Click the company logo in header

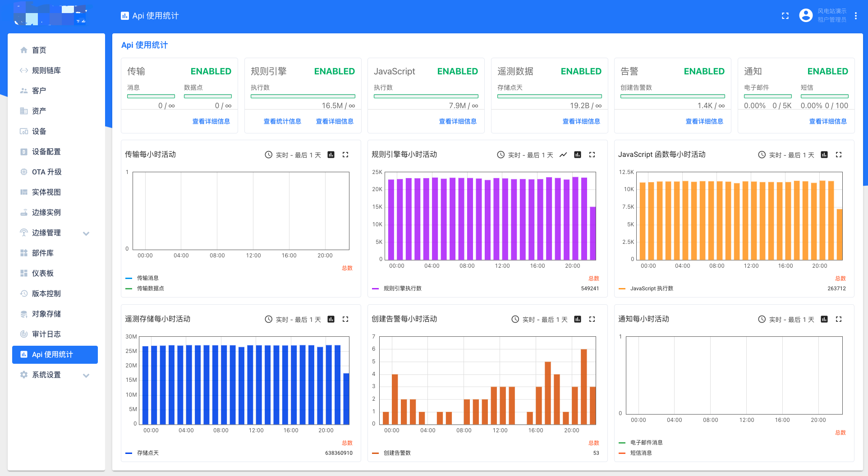click(x=50, y=14)
